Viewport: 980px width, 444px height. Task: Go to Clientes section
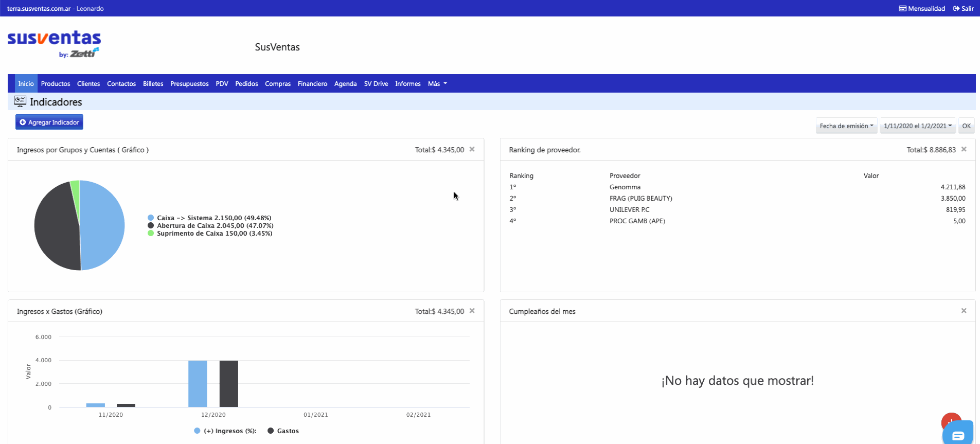click(x=88, y=83)
